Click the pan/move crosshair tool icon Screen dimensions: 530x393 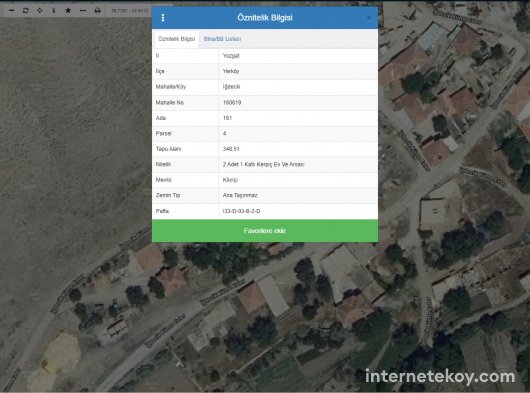click(x=40, y=10)
